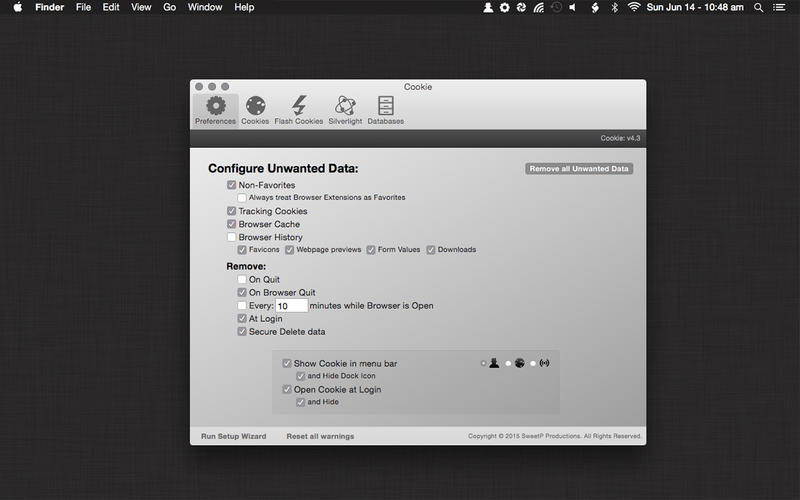Click Run Setup Wizard

coord(233,437)
